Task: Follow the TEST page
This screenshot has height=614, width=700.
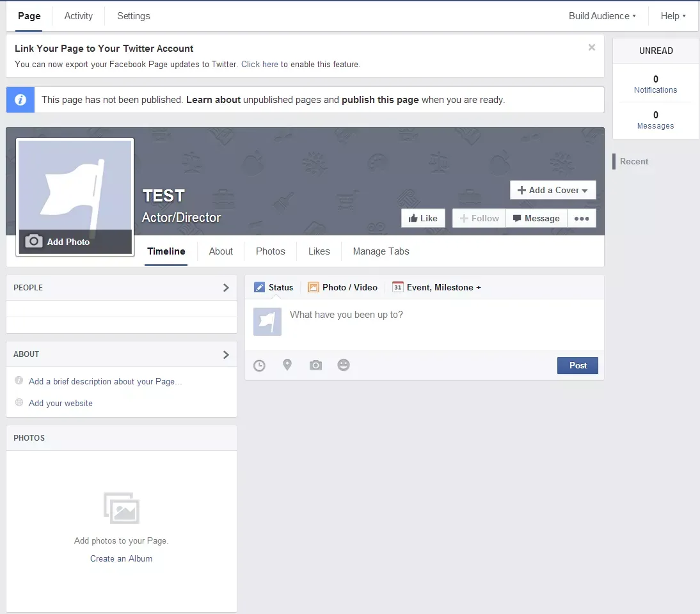Action: (479, 217)
